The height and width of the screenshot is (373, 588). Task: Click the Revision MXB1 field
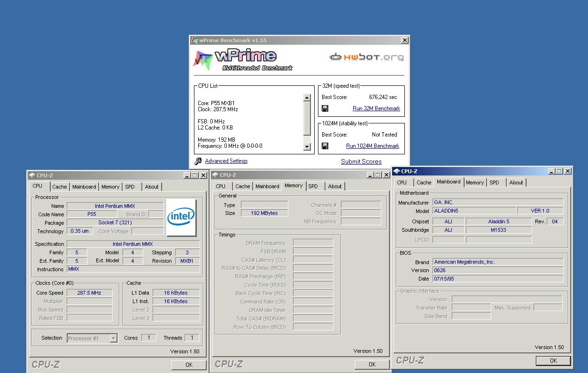tap(187, 261)
